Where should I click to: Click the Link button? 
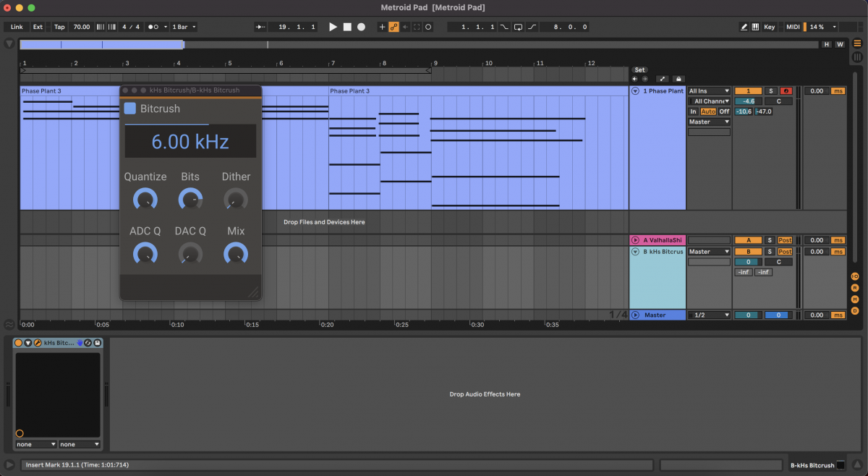point(17,27)
